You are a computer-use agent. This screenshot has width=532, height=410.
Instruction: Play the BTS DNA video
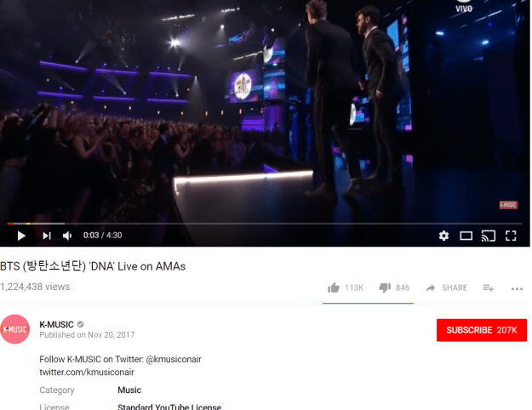(x=21, y=236)
